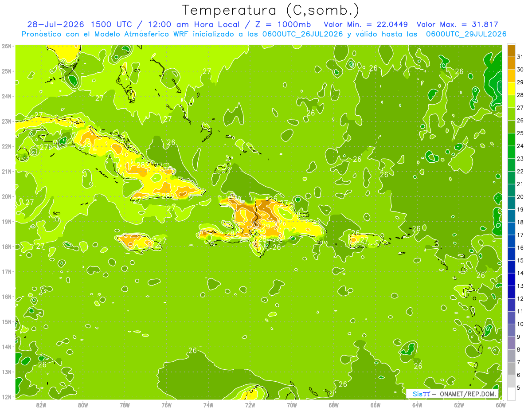Click the latitude axis label '17N'

point(7,271)
